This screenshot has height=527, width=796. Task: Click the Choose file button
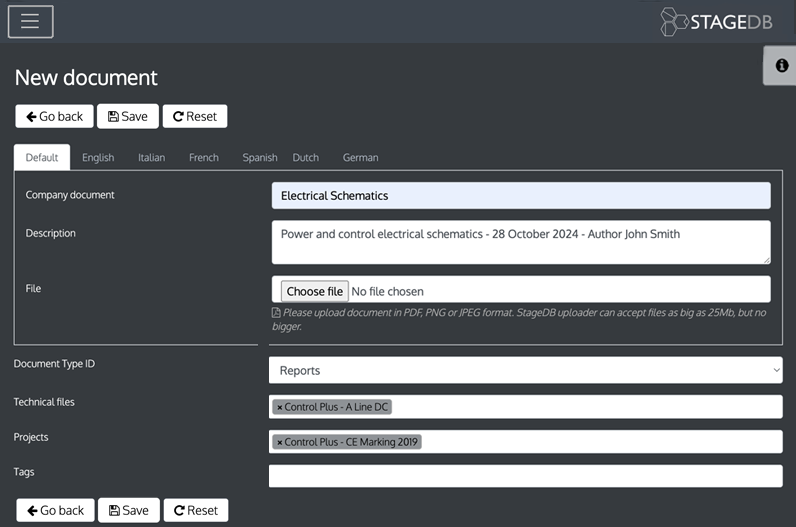[x=314, y=291]
